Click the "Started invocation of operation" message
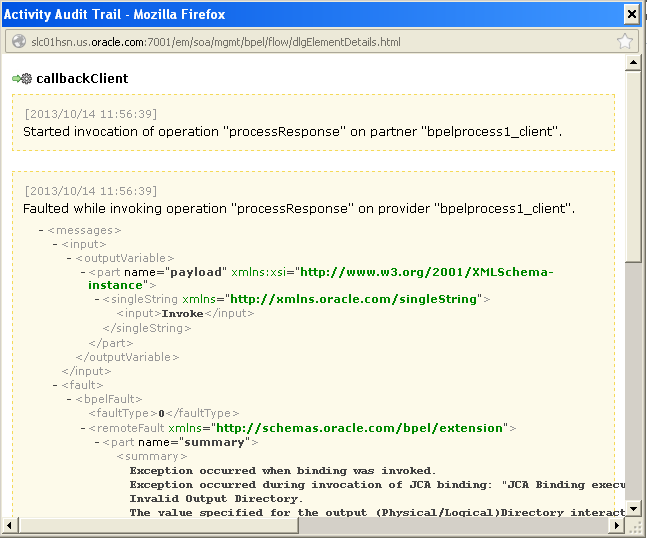Image resolution: width=647 pixels, height=538 pixels. point(292,132)
